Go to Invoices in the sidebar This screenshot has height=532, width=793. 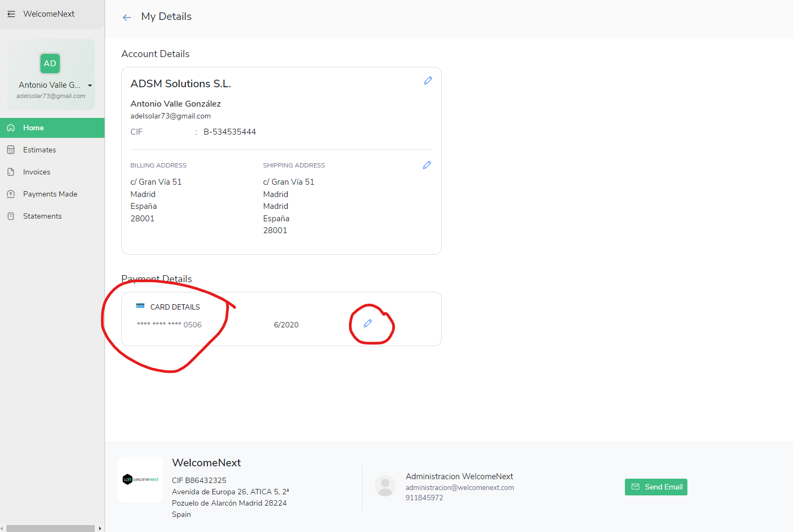[x=52, y=172]
